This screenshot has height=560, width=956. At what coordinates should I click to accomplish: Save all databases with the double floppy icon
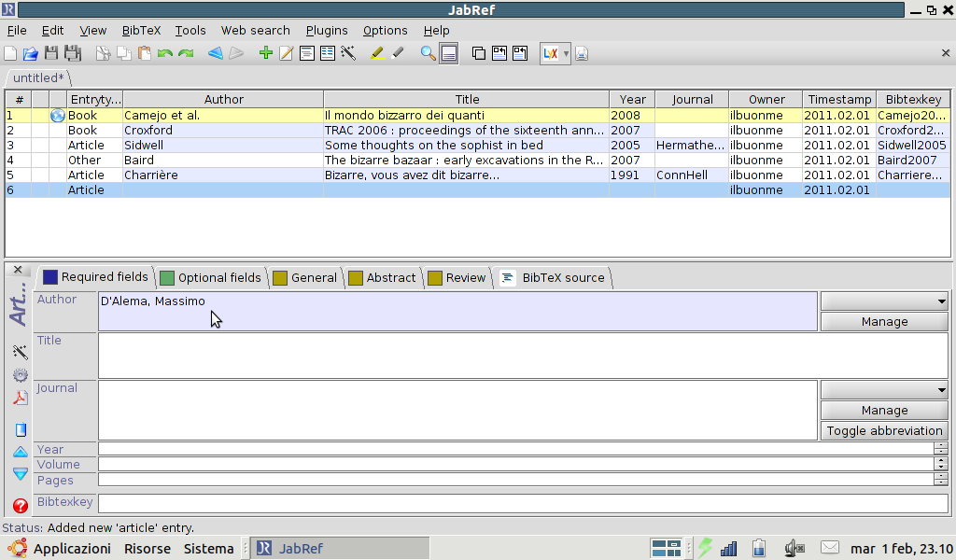pyautogui.click(x=73, y=53)
